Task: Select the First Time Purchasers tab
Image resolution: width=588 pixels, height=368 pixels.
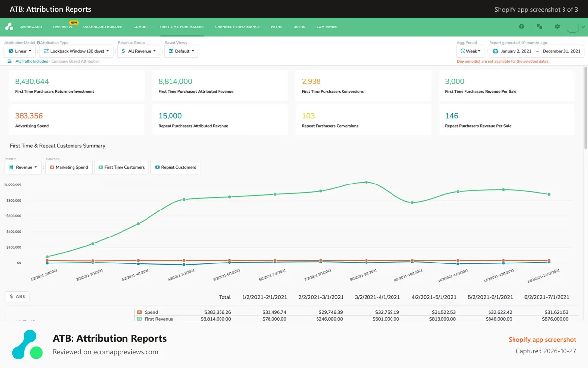Action: tap(182, 27)
